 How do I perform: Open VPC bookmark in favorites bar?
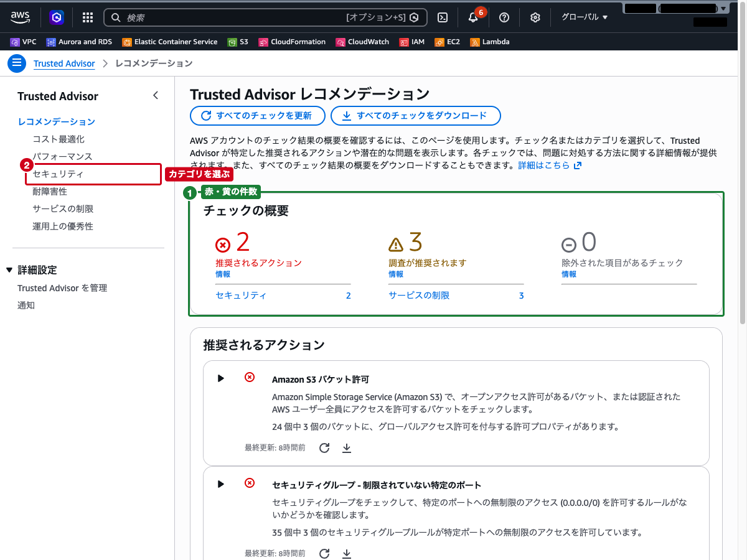24,42
